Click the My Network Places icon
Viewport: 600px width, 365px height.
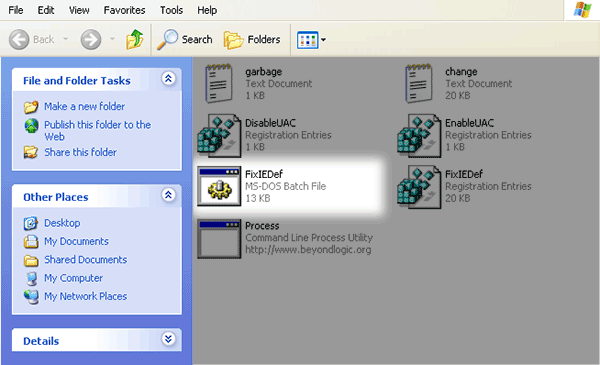tap(31, 297)
